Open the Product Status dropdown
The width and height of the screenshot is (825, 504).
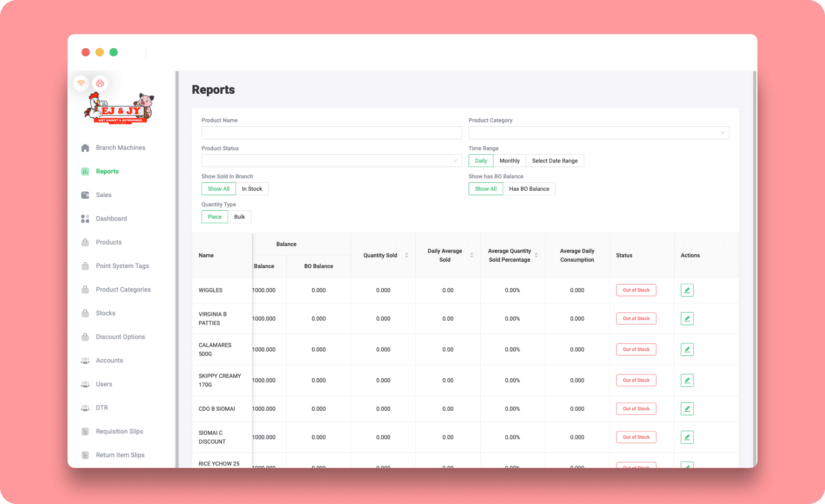click(x=331, y=161)
